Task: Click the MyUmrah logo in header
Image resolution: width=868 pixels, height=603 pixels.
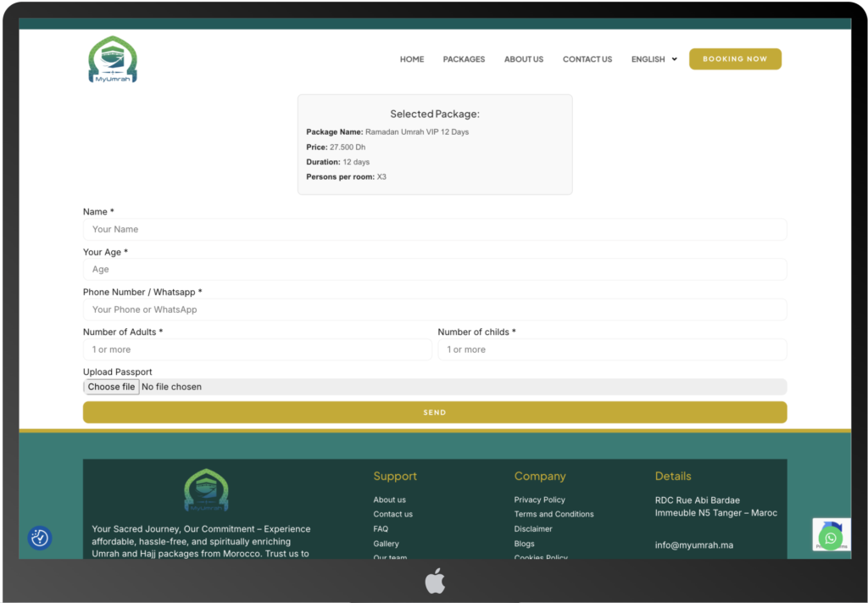Action: tap(113, 59)
